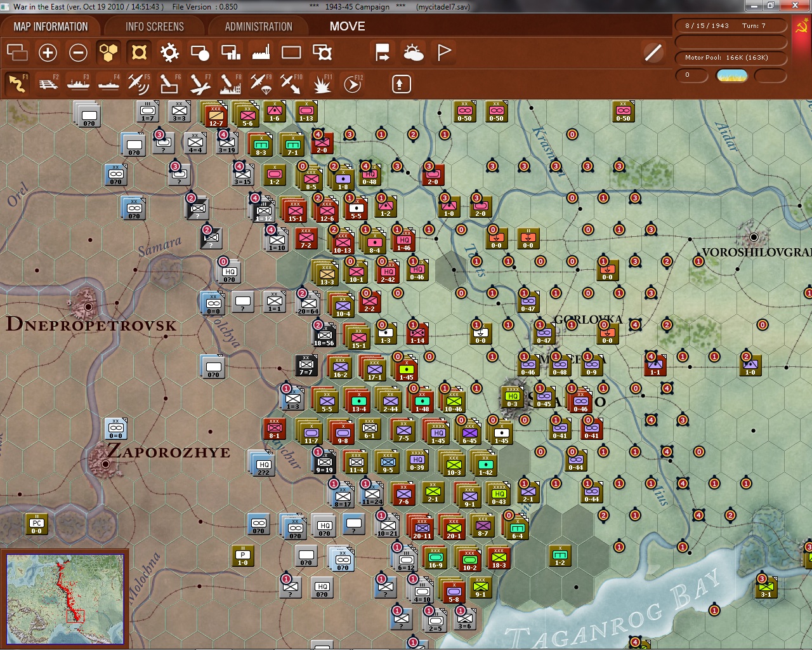Click the up-arrow box icon
Viewport: 812px width, 650px height.
(402, 84)
